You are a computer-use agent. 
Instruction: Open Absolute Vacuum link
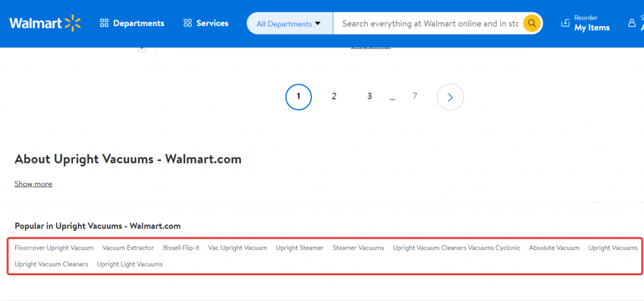554,248
